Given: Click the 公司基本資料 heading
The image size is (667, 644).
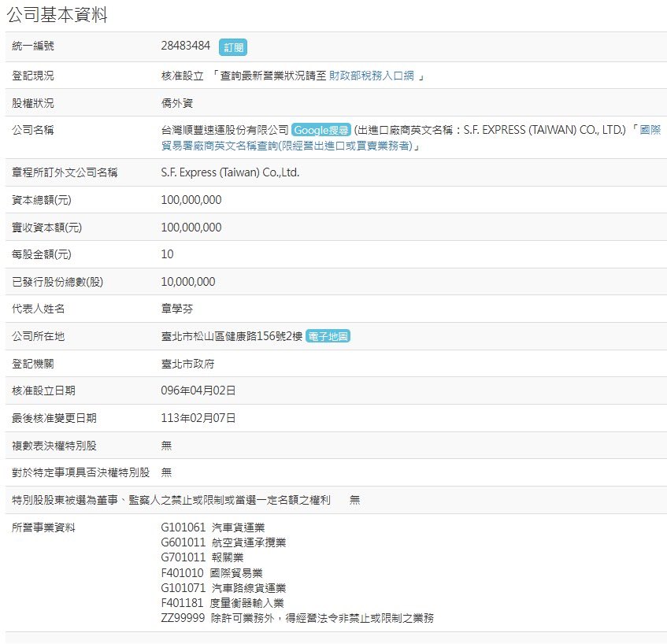Looking at the screenshot, I should 57,15.
